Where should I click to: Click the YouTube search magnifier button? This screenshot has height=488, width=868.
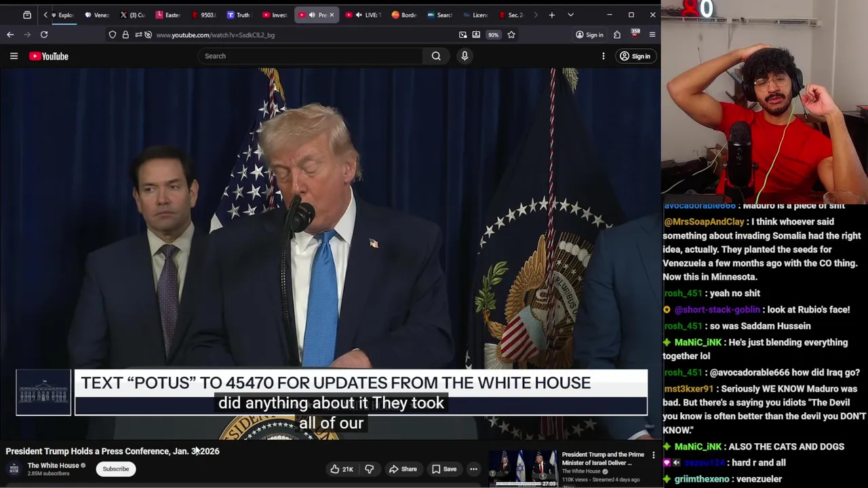point(436,56)
